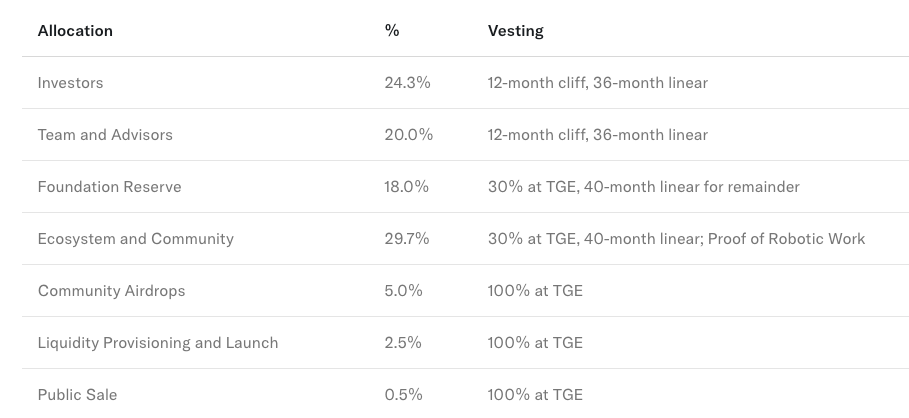Click the Proof of Robotic Work text
The height and width of the screenshot is (418, 909).
[786, 239]
